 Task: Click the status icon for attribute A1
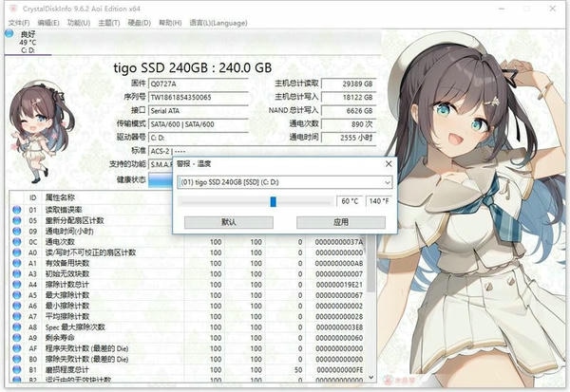(17, 263)
